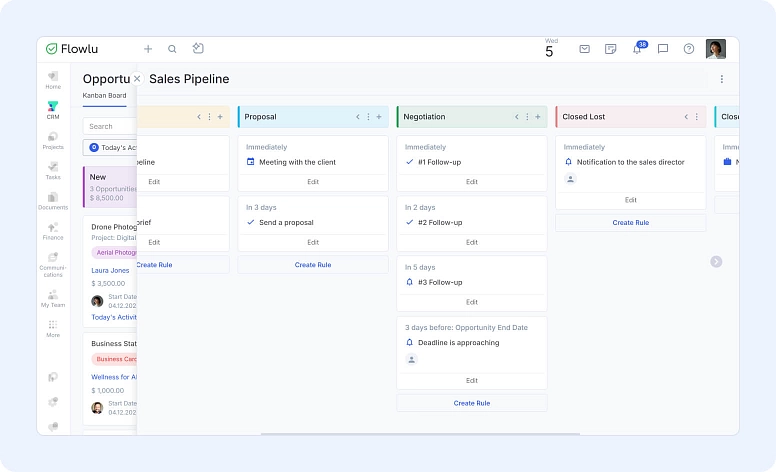776x472 pixels.
Task: Open Closed Lost stage three-dot menu
Action: pyautogui.click(x=697, y=117)
